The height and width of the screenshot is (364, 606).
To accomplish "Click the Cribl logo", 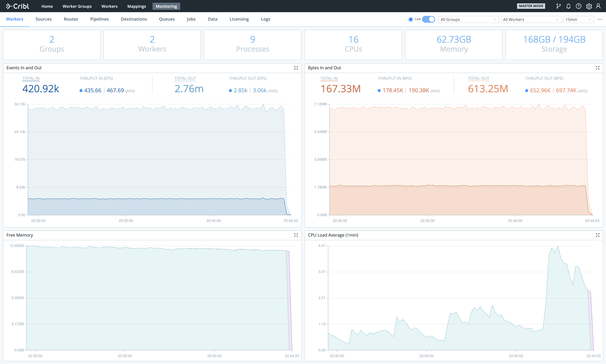I will 17,6.
